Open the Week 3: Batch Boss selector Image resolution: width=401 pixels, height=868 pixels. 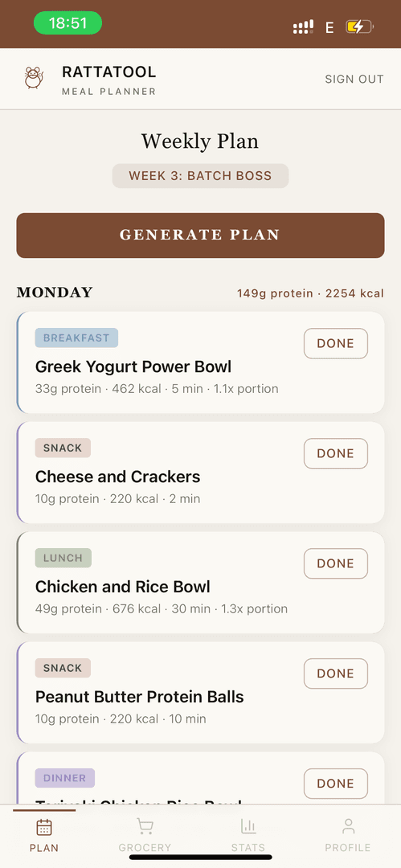pyautogui.click(x=201, y=176)
